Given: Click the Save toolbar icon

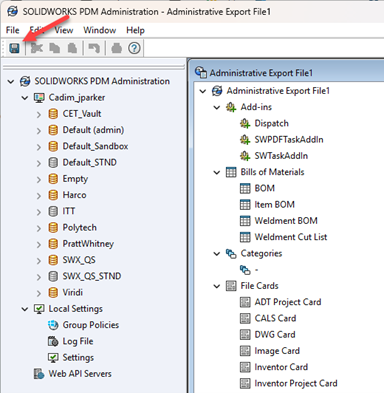Looking at the screenshot, I should pos(14,48).
